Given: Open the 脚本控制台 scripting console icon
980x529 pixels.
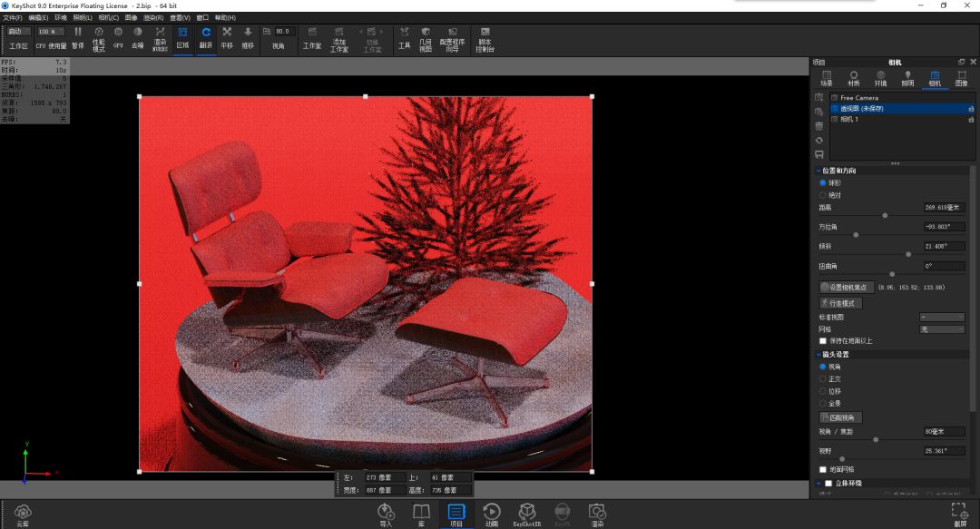Looking at the screenshot, I should [485, 39].
